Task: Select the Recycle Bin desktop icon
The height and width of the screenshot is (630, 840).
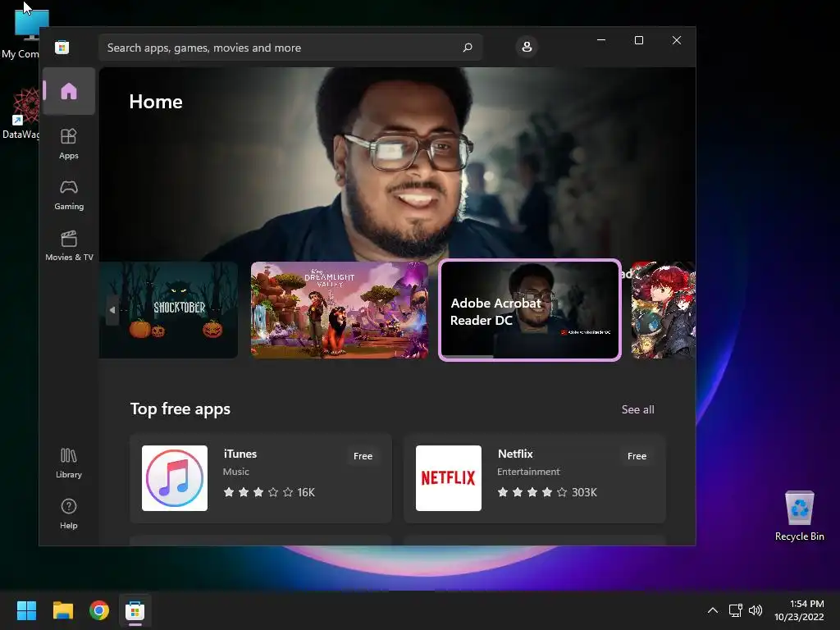Action: click(x=799, y=516)
